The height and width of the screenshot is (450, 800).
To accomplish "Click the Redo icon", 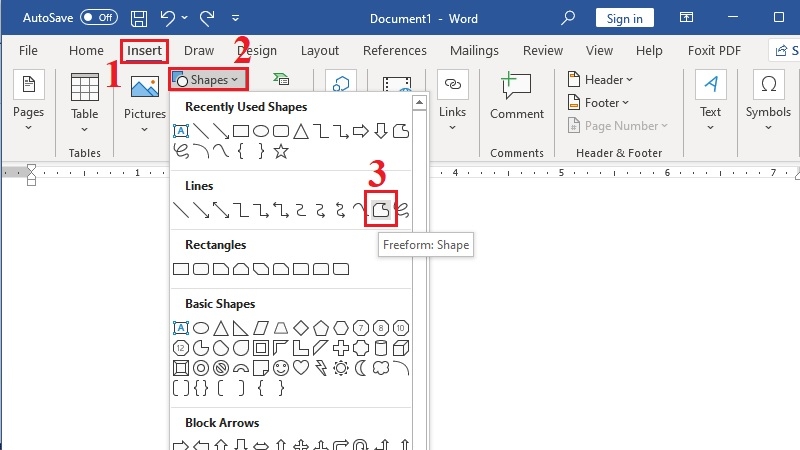I will coord(207,18).
